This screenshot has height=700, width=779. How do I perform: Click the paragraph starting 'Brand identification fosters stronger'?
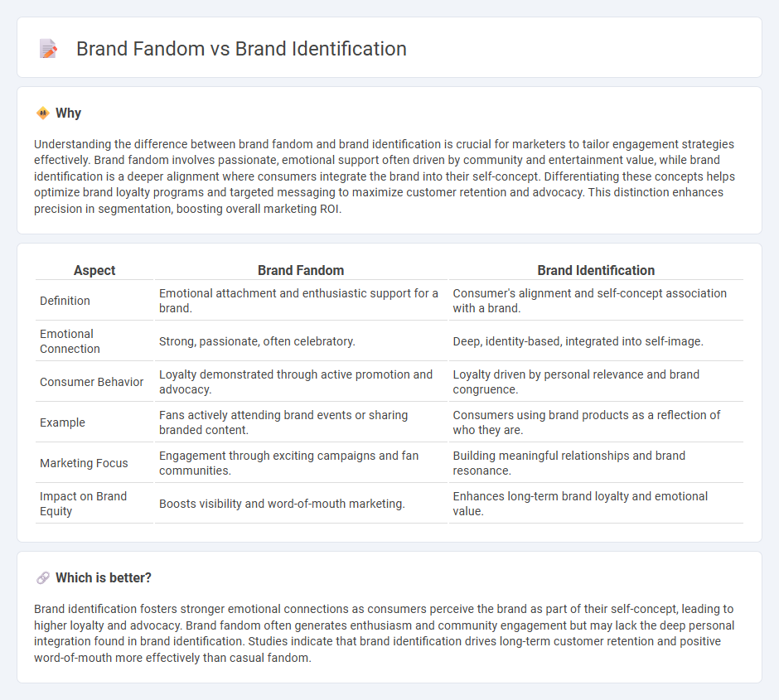tap(384, 633)
